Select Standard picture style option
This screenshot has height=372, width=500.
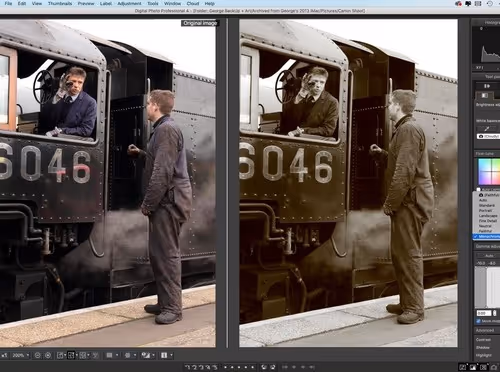coord(487,205)
